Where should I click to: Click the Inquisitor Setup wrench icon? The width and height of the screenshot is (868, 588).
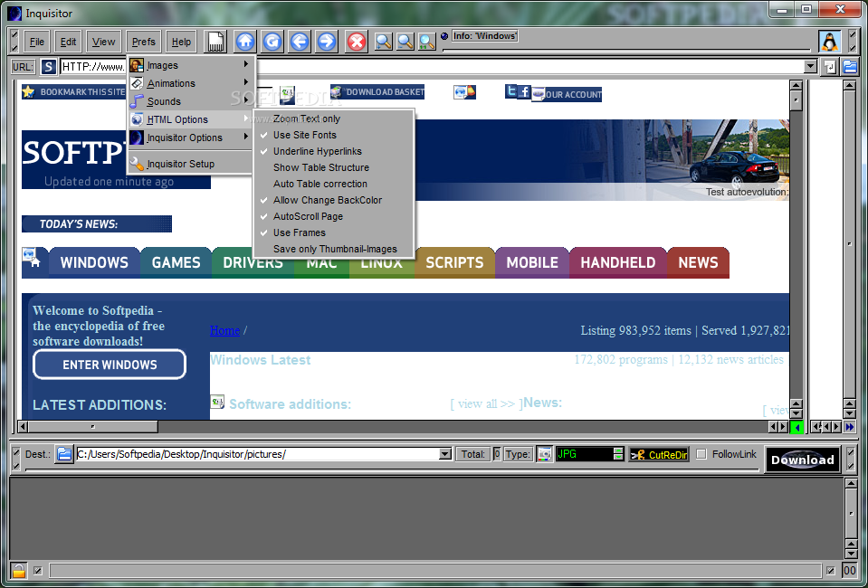pyautogui.click(x=137, y=164)
